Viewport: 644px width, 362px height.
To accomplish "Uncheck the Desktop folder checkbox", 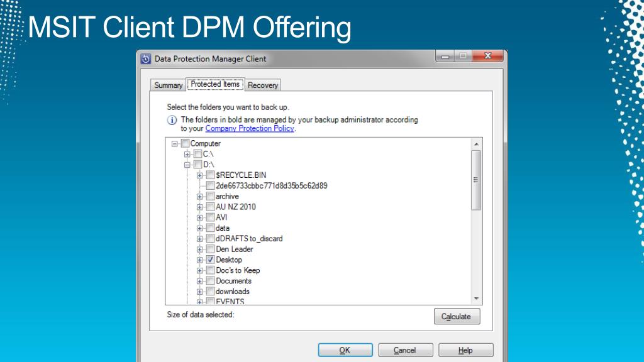I will [210, 260].
